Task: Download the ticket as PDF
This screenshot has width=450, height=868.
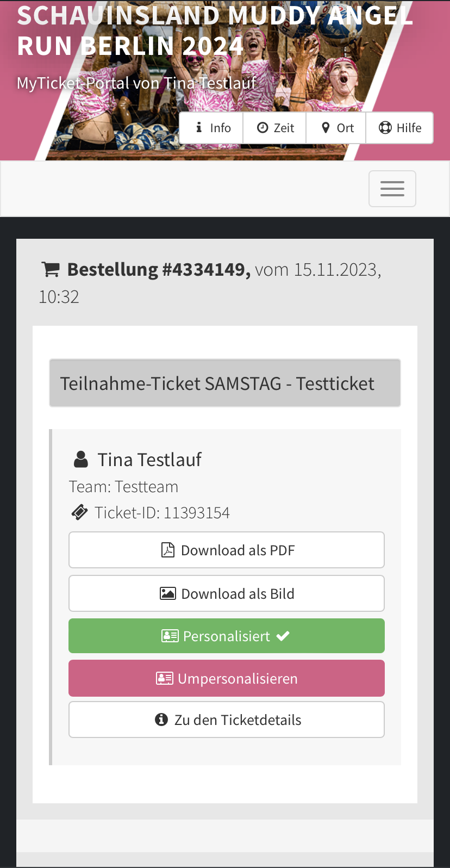Action: tap(227, 550)
